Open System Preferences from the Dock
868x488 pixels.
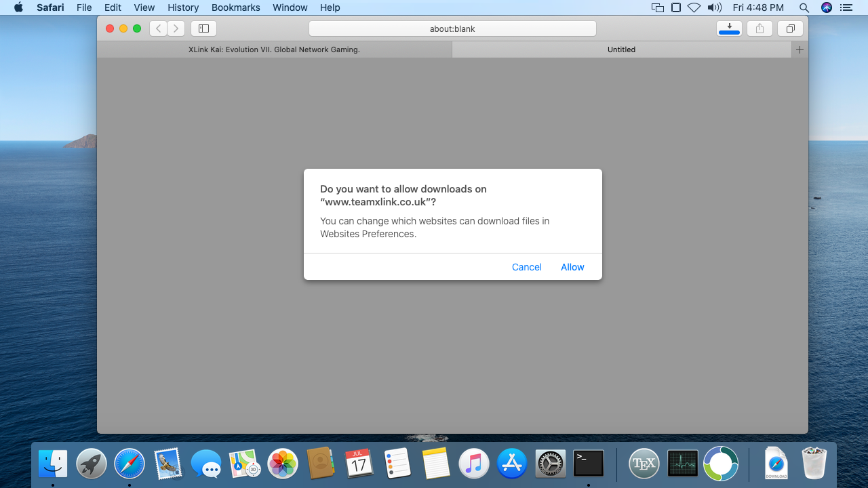coord(550,464)
